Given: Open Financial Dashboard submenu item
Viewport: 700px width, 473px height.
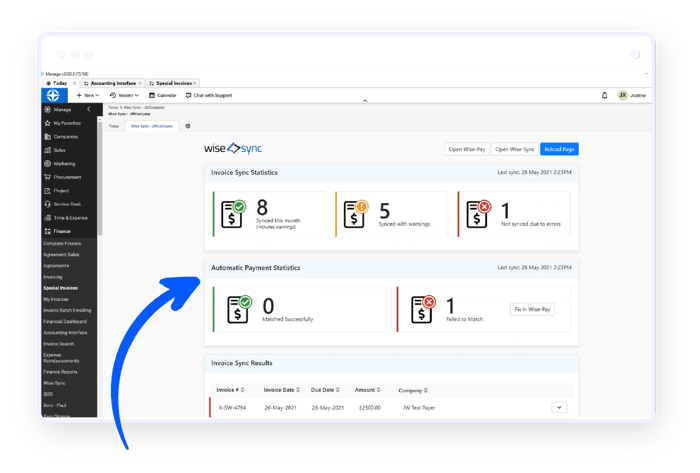Looking at the screenshot, I should coord(65,321).
